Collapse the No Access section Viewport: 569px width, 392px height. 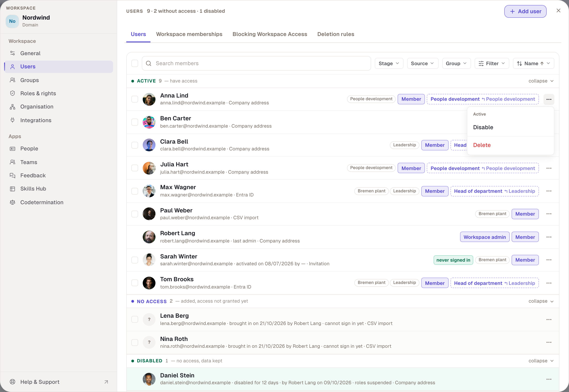click(x=541, y=301)
